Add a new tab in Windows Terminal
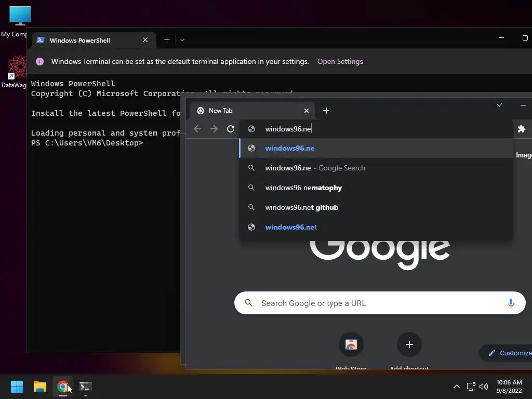 click(x=167, y=40)
